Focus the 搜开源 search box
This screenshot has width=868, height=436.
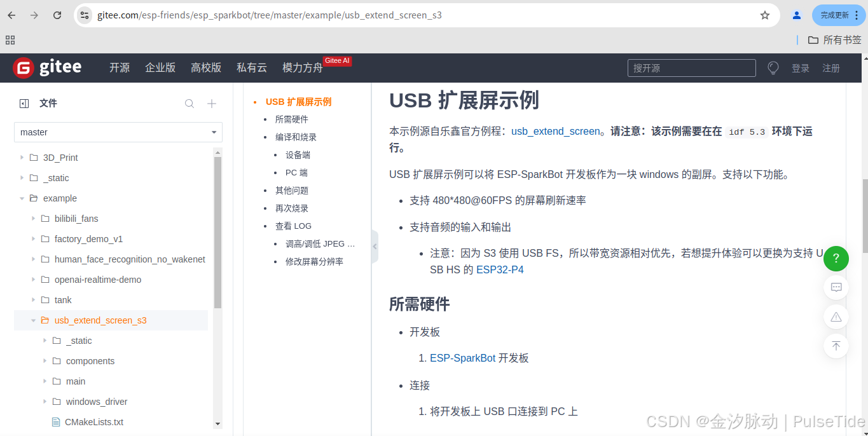(692, 68)
